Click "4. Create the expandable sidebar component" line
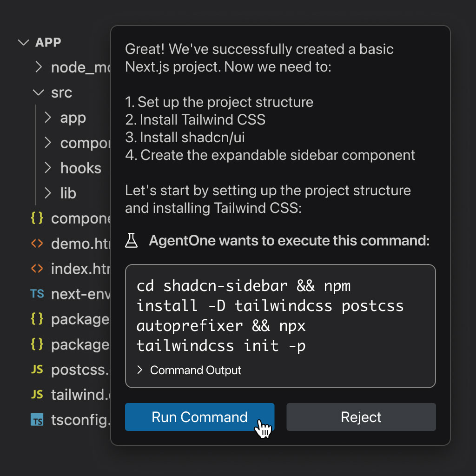This screenshot has height=476, width=476. click(270, 155)
